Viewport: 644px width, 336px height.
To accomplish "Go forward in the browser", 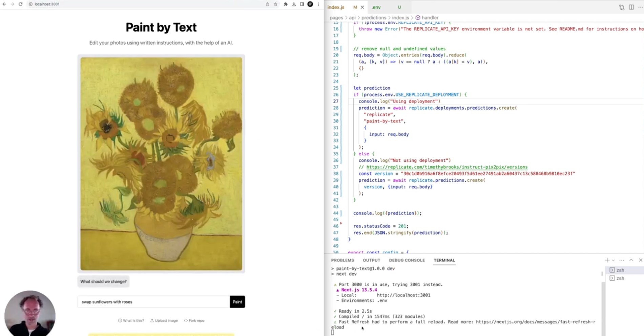I will coord(12,4).
